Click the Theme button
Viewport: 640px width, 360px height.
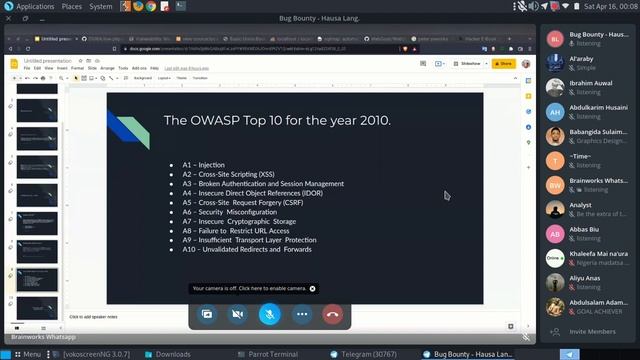click(x=182, y=78)
